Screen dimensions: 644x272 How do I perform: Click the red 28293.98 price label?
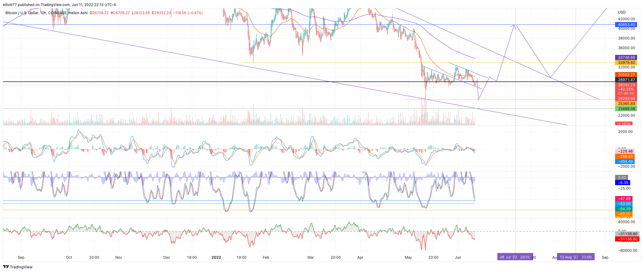point(626,99)
